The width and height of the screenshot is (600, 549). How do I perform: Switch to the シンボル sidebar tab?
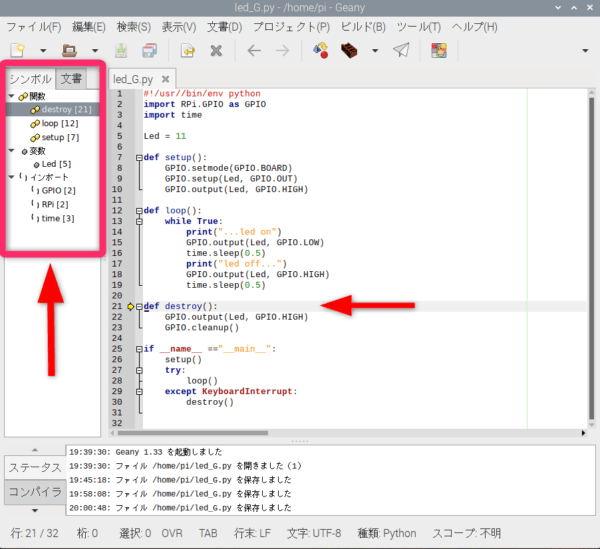pyautogui.click(x=30, y=79)
